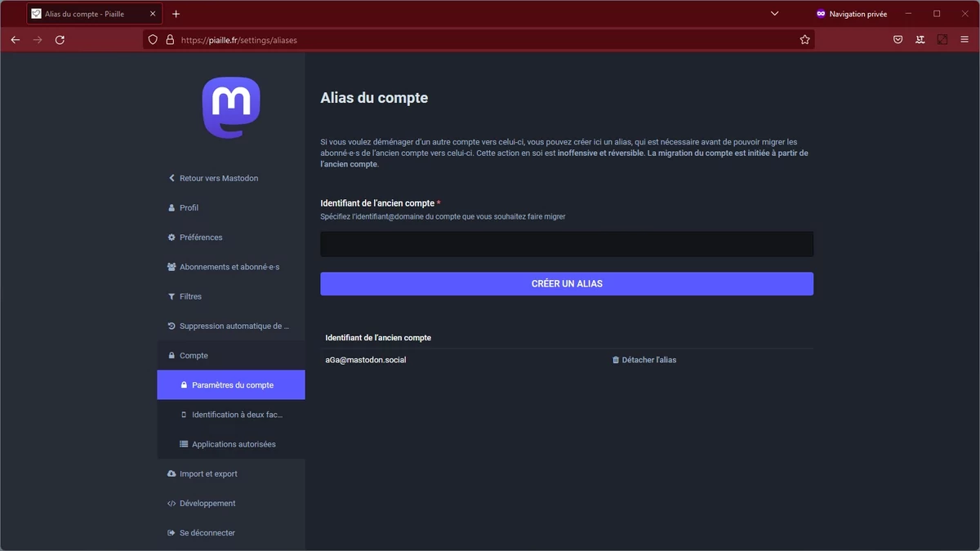Viewport: 980px width, 551px height.
Task: Click the Alias du compte heading
Action: point(374,98)
